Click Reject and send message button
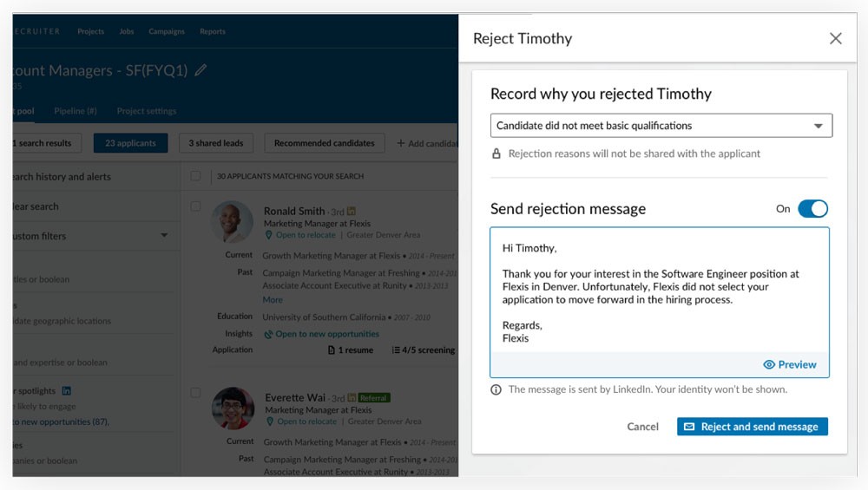This screenshot has height=490, width=868. coord(752,427)
